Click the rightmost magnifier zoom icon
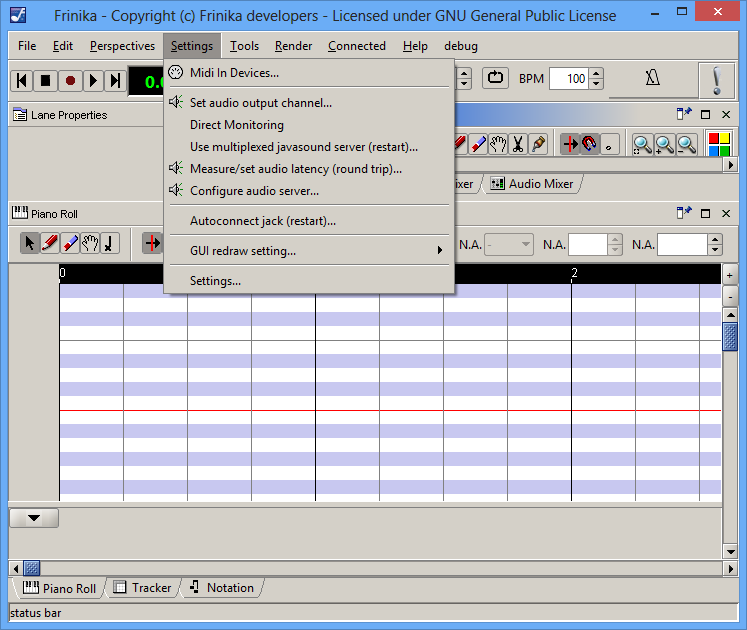This screenshot has height=630, width=747. point(687,144)
